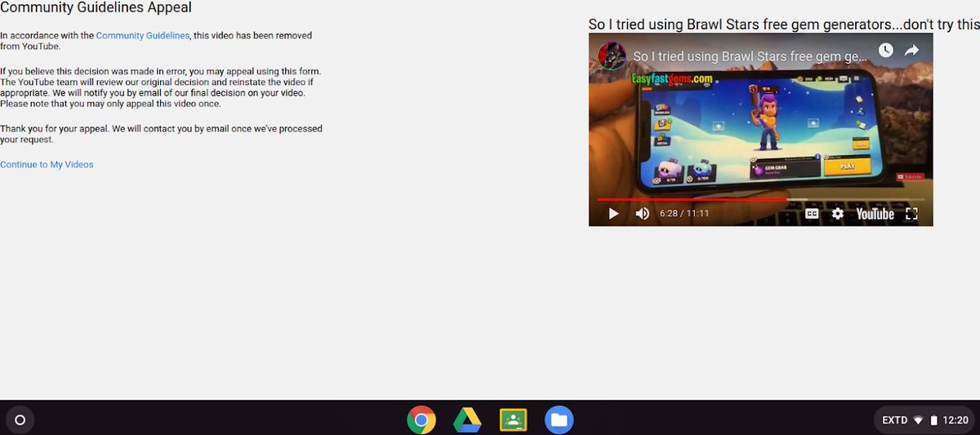Screen dimensions: 980x435
Task: Open the Files app from the shelf
Action: [559, 420]
